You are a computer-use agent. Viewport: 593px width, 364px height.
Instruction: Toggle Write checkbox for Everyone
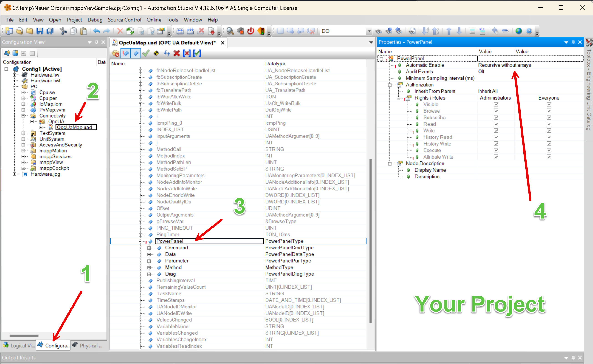click(549, 131)
